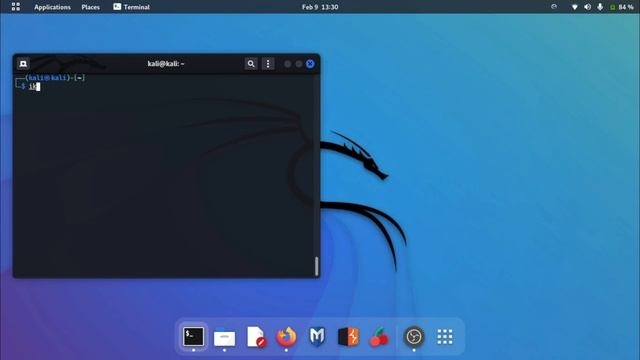
Task: Show all applications grid in dock
Action: (444, 337)
